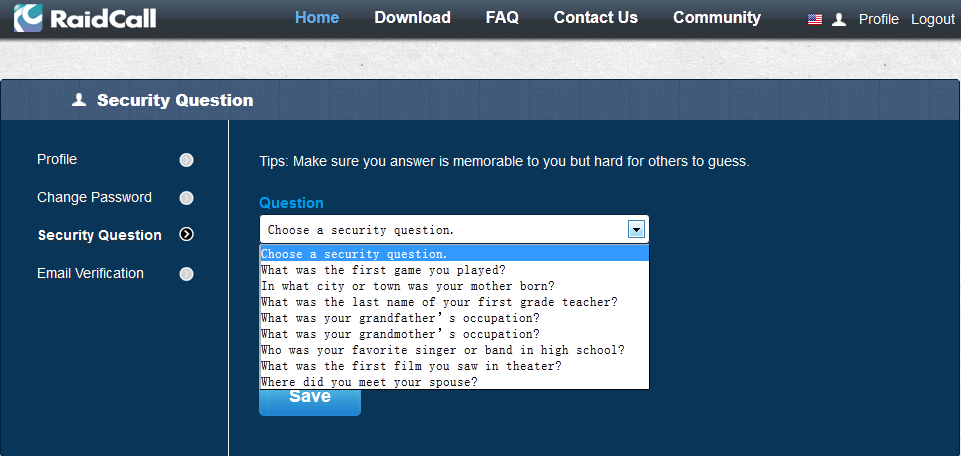Viewport: 961px width, 456px height.
Task: Choose the favorite singer or band question
Action: point(442,350)
